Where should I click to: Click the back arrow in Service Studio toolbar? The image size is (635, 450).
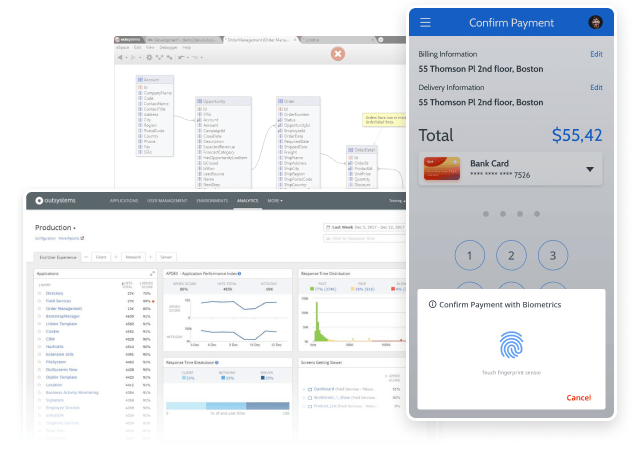120,58
